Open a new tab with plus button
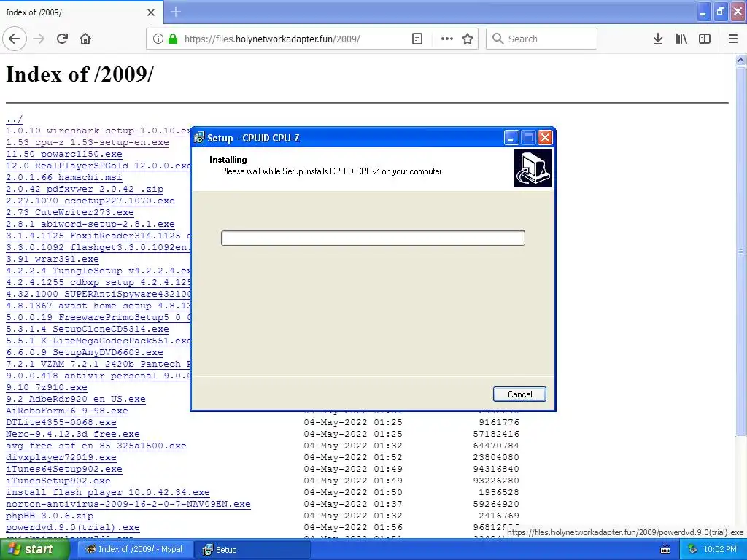747x560 pixels. pos(176,12)
